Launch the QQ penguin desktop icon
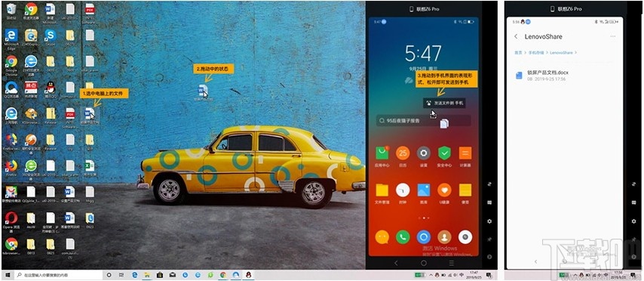Screen dimensions: 644x281 point(51,88)
